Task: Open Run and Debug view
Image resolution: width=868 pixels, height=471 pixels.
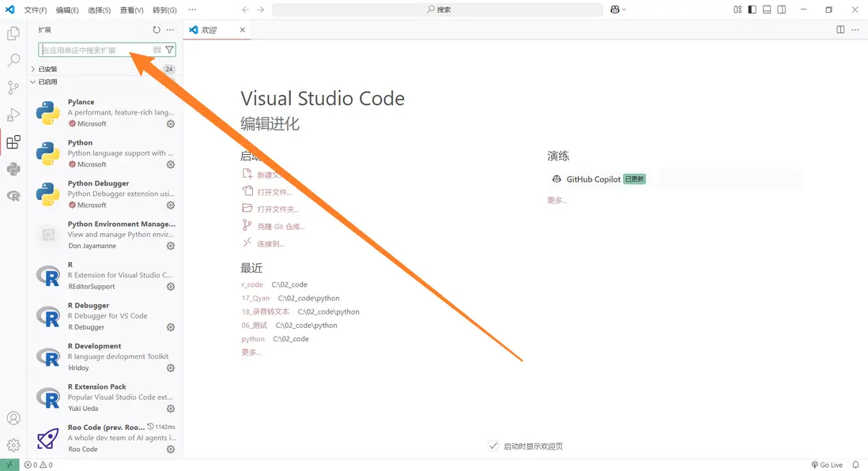Action: coord(13,115)
